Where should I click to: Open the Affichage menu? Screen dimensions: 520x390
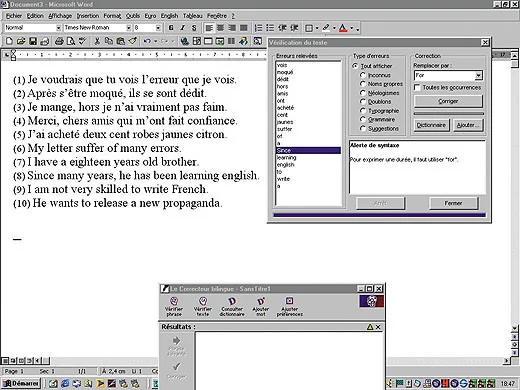pyautogui.click(x=60, y=16)
